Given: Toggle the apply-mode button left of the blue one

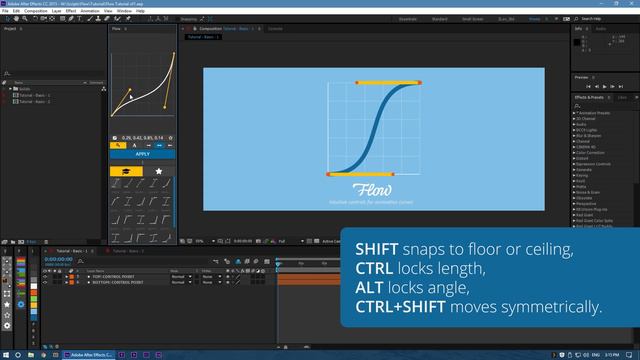Looking at the screenshot, I should (x=149, y=145).
